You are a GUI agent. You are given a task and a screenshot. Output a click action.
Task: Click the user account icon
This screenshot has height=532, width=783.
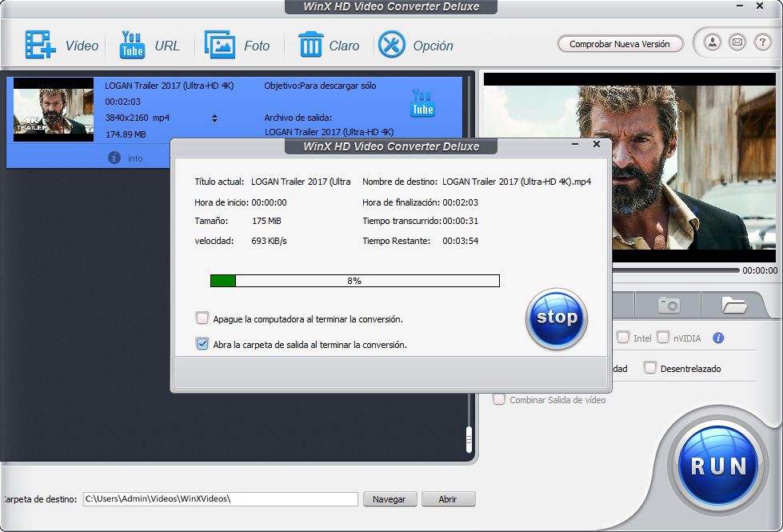[713, 42]
